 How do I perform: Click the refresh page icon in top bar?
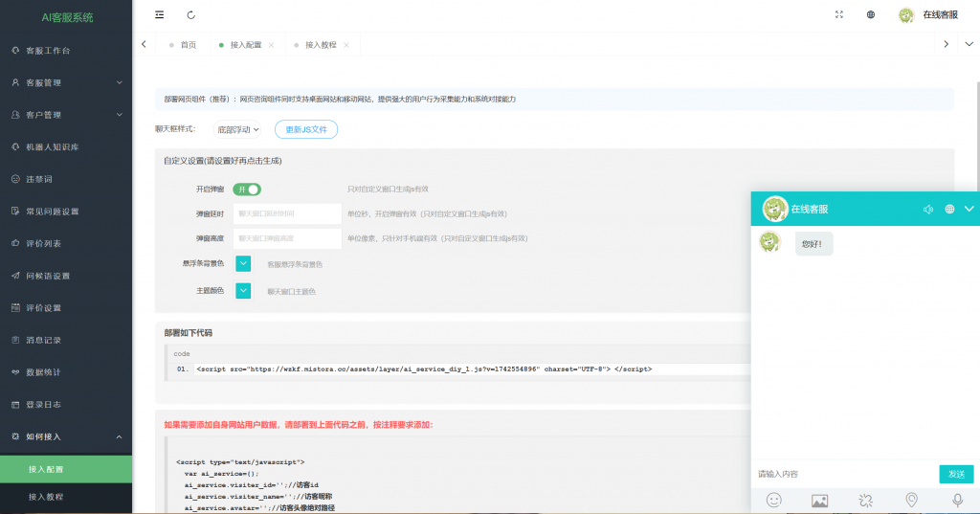pos(191,14)
